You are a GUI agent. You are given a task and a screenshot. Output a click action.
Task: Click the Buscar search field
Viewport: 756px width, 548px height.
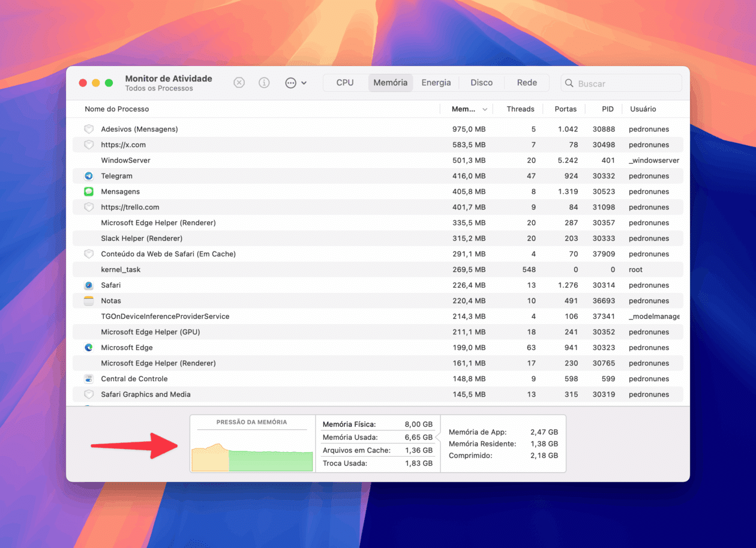tap(622, 83)
